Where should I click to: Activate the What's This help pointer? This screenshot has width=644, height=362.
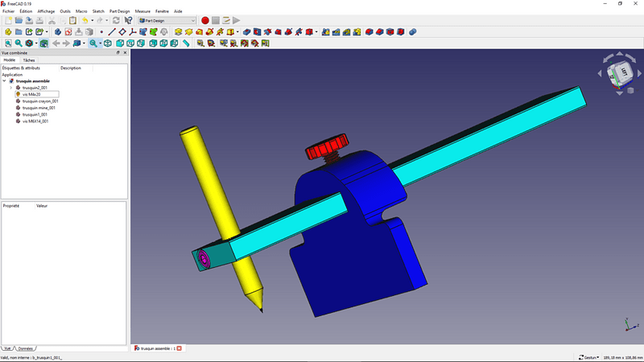pos(129,21)
